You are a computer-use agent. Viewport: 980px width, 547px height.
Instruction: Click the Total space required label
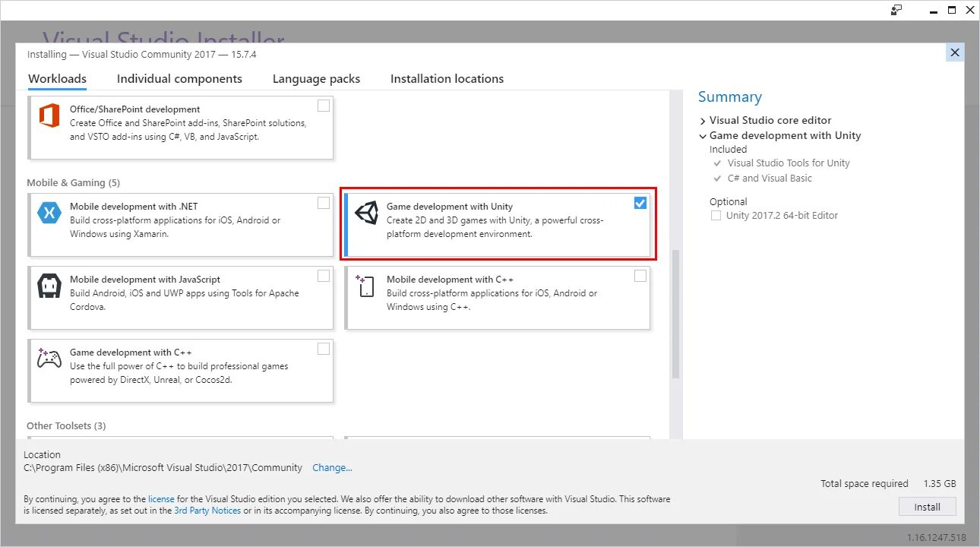click(865, 484)
